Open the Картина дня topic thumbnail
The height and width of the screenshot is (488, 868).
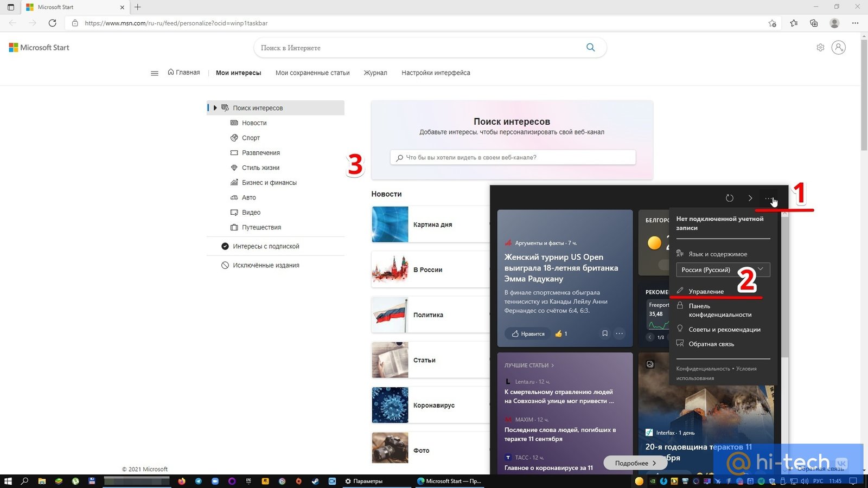click(x=390, y=224)
